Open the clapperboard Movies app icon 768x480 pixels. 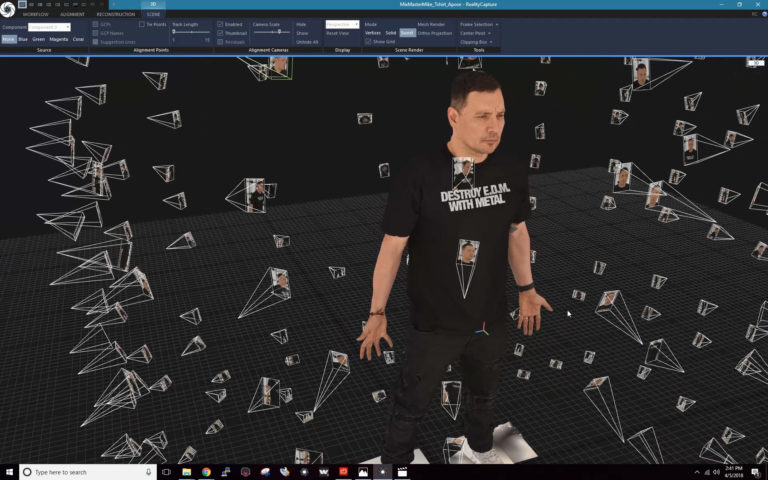tap(402, 472)
